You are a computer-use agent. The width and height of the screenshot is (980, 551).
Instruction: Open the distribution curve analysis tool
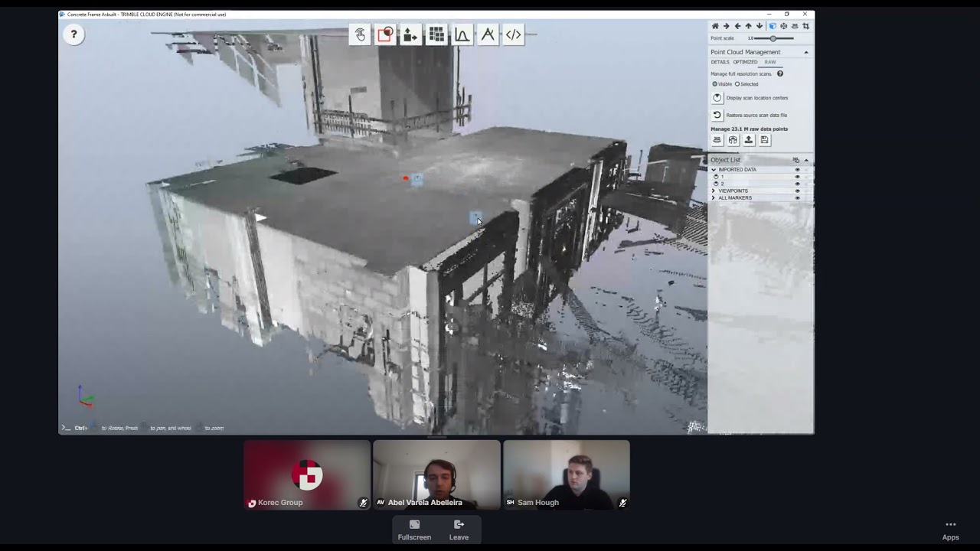pos(462,34)
